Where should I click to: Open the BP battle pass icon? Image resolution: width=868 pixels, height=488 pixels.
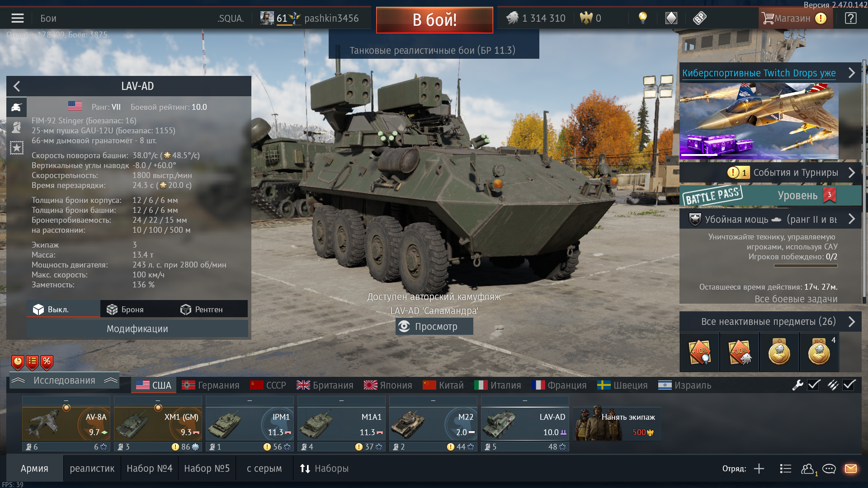click(x=699, y=18)
